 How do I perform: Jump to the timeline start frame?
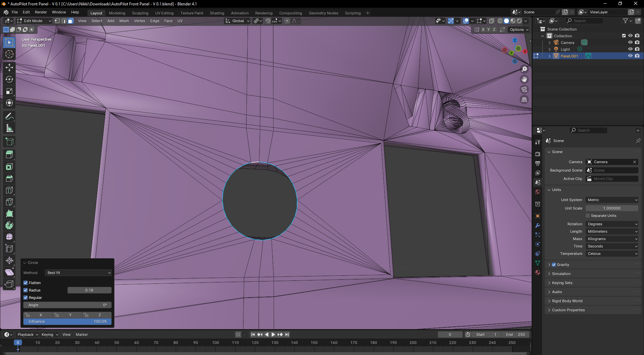[253, 335]
